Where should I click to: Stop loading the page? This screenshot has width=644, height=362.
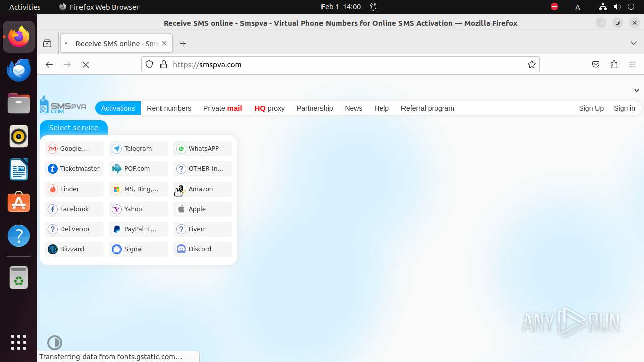pos(86,64)
